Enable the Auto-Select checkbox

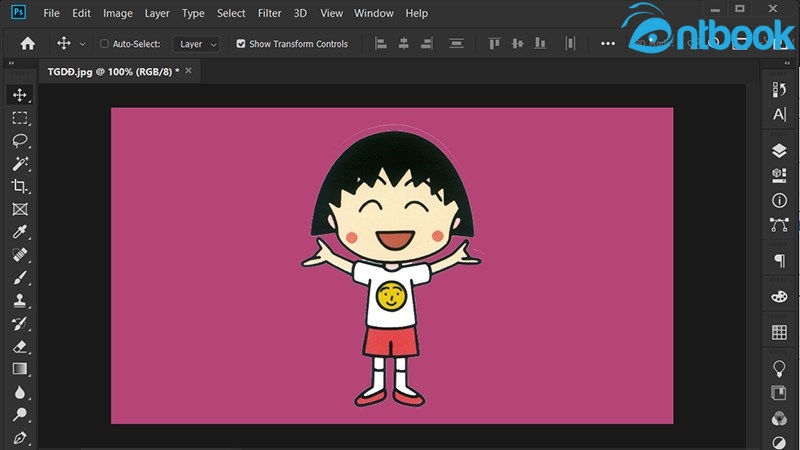pyautogui.click(x=104, y=44)
